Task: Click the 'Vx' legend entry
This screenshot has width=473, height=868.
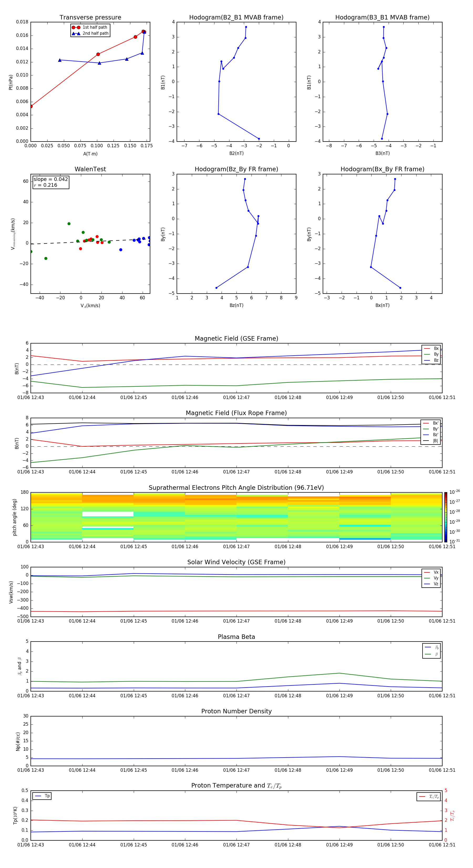Action: [431, 572]
